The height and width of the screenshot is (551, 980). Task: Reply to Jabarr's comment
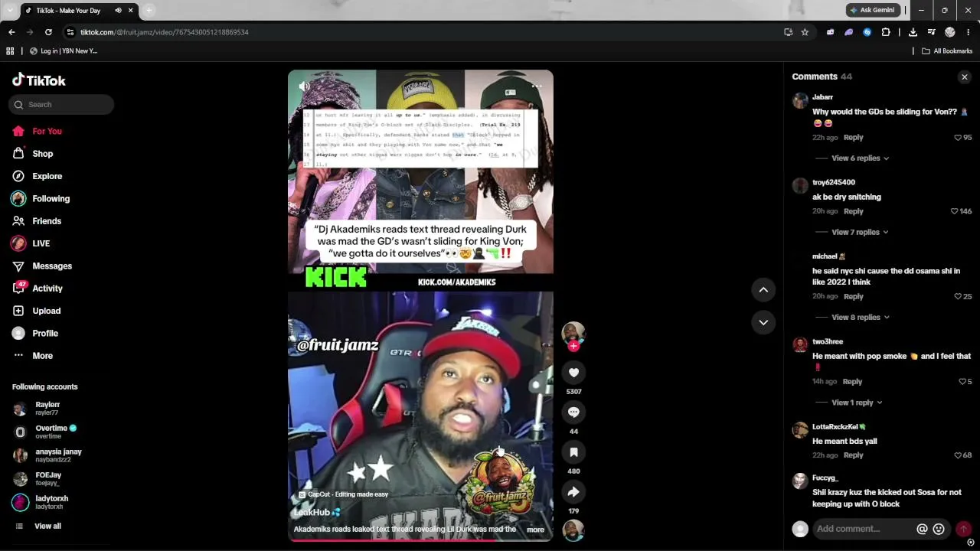point(853,138)
